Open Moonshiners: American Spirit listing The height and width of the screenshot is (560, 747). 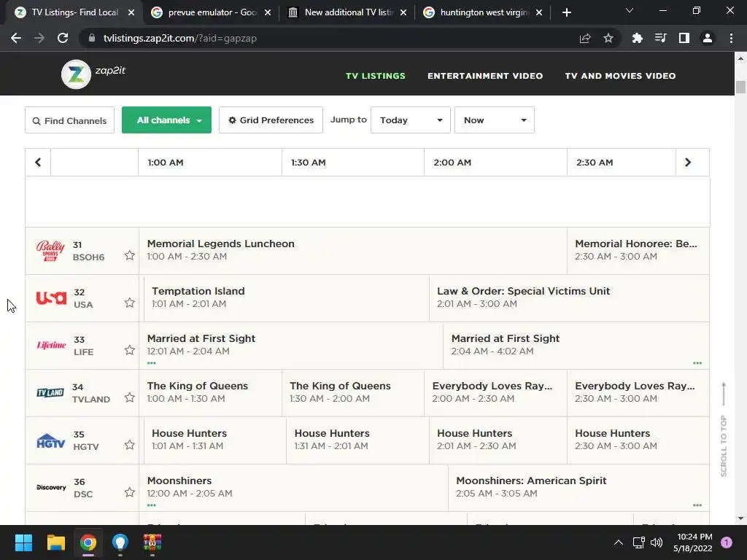[578, 488]
